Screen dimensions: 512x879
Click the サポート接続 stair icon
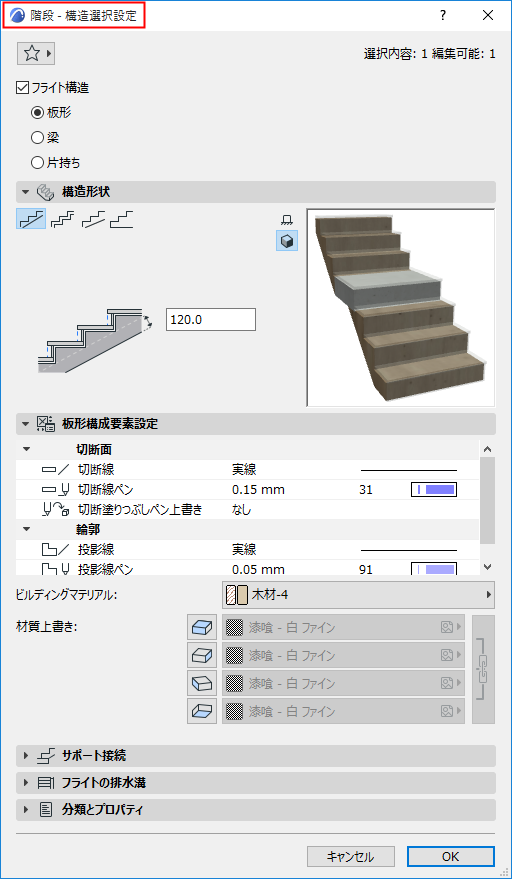pos(45,756)
